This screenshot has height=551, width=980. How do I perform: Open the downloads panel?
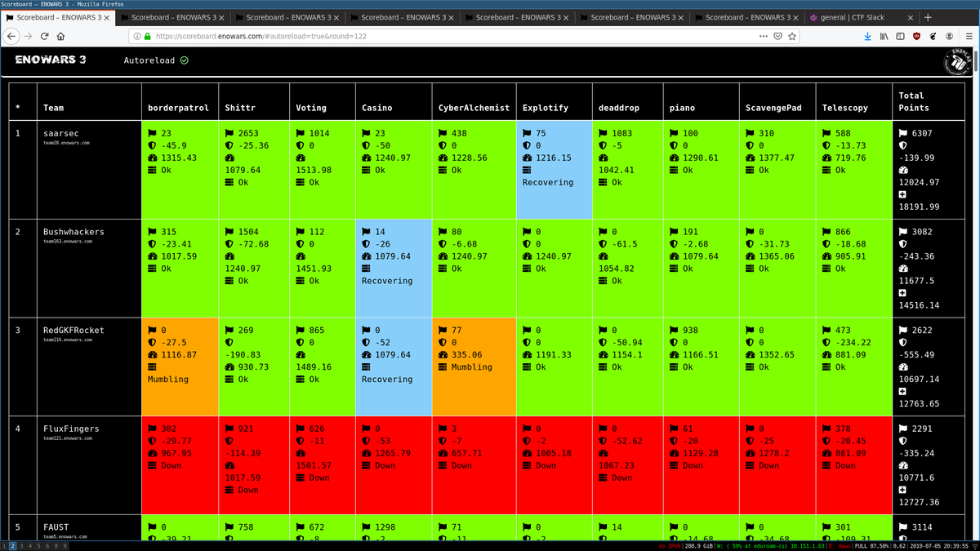(x=868, y=36)
